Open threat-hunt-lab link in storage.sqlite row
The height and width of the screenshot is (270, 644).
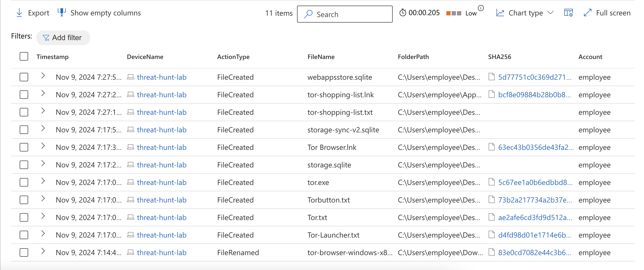162,165
